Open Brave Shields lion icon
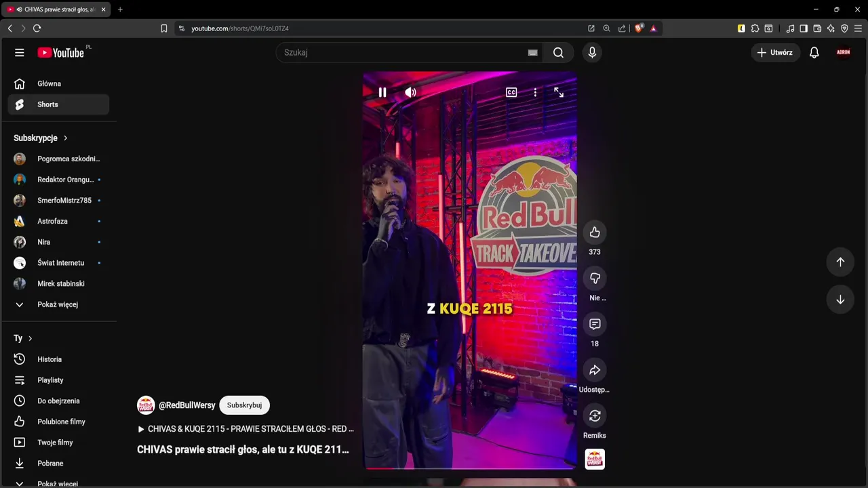The height and width of the screenshot is (488, 868). 639,28
